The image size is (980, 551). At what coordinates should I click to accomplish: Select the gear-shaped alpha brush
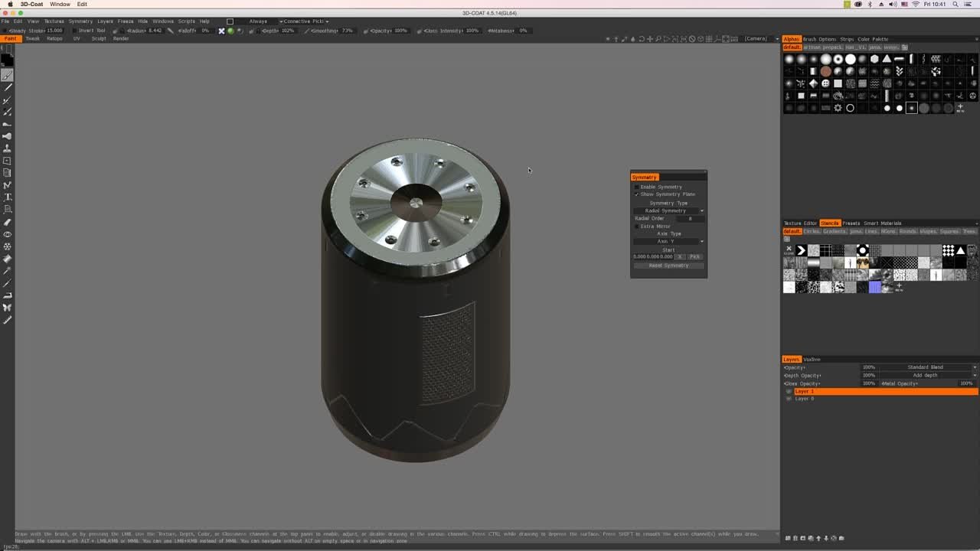[838, 108]
